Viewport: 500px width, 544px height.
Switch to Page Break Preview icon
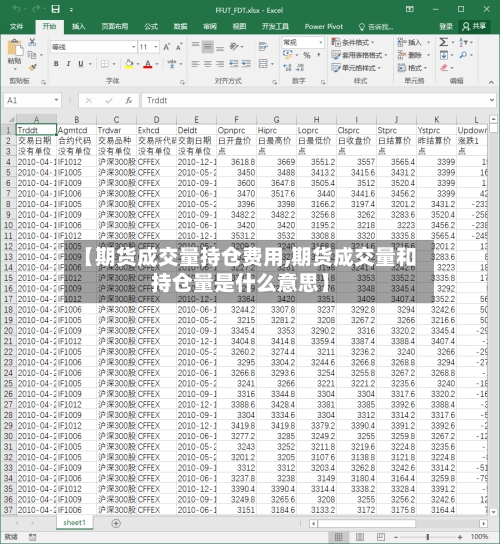click(381, 537)
